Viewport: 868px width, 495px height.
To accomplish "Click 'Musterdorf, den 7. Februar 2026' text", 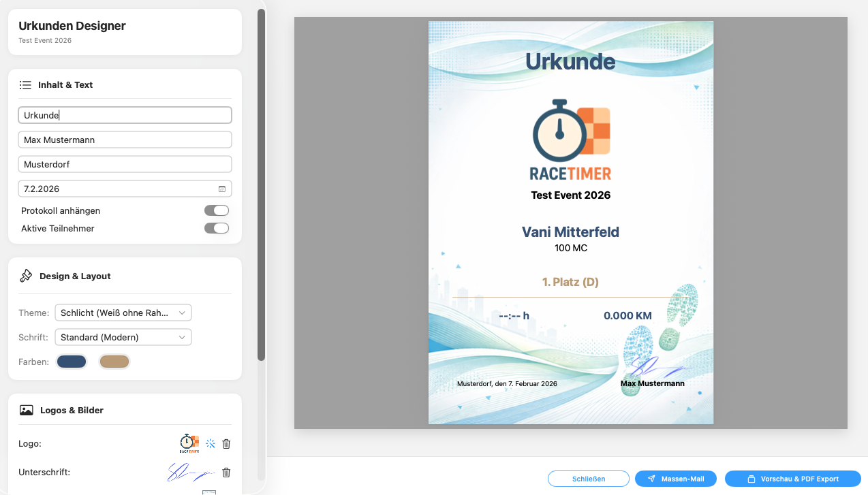I will (507, 384).
